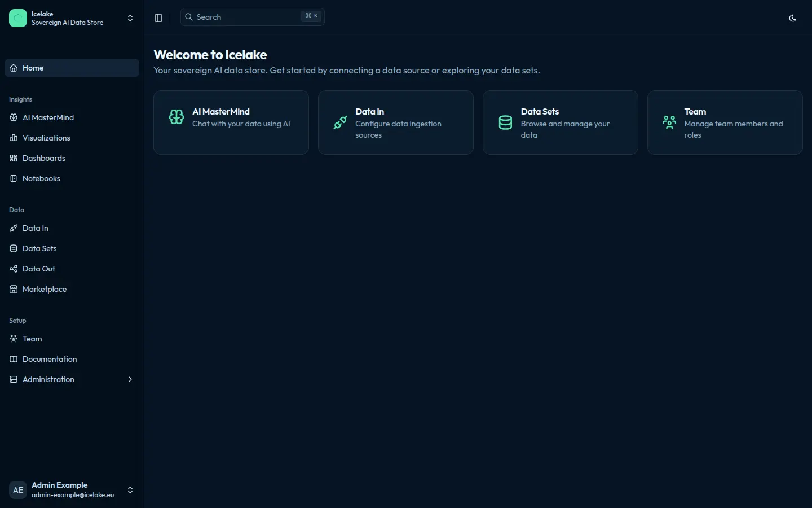Click the Icelake logo in top-left corner
Screen dimensions: 812x508
pyautogui.click(x=17, y=17)
